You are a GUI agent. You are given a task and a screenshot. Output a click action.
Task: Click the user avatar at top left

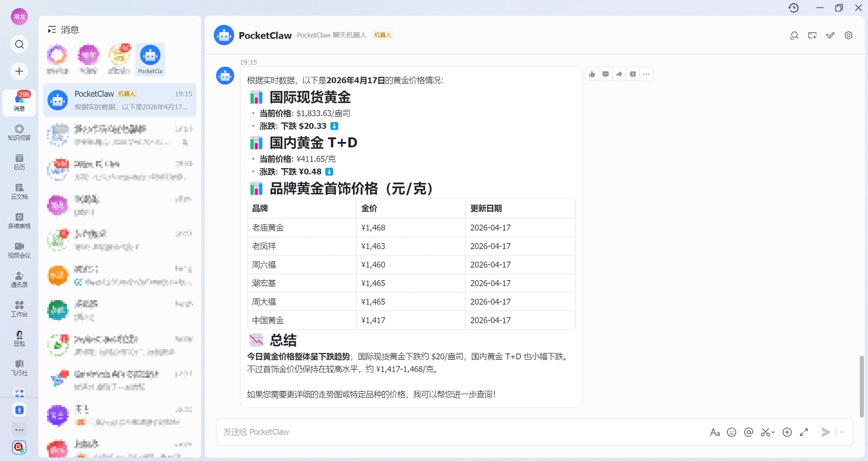pos(19,17)
